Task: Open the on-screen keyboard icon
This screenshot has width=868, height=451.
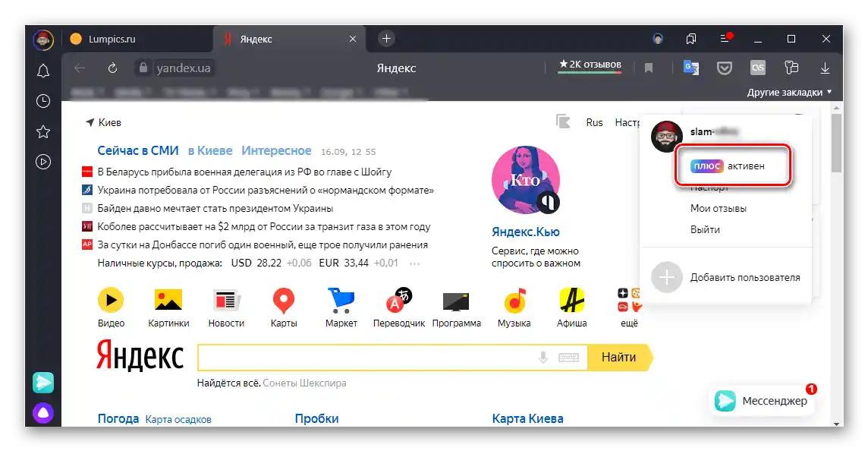Action: click(x=568, y=358)
